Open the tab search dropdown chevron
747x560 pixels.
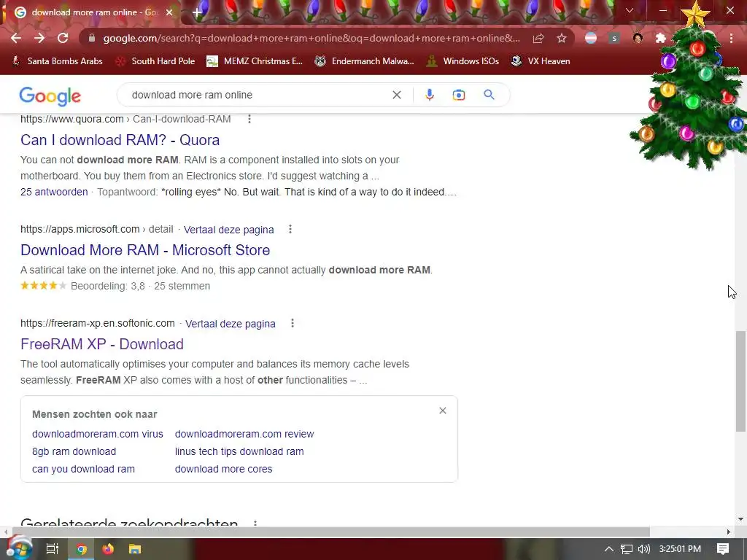[x=630, y=10]
